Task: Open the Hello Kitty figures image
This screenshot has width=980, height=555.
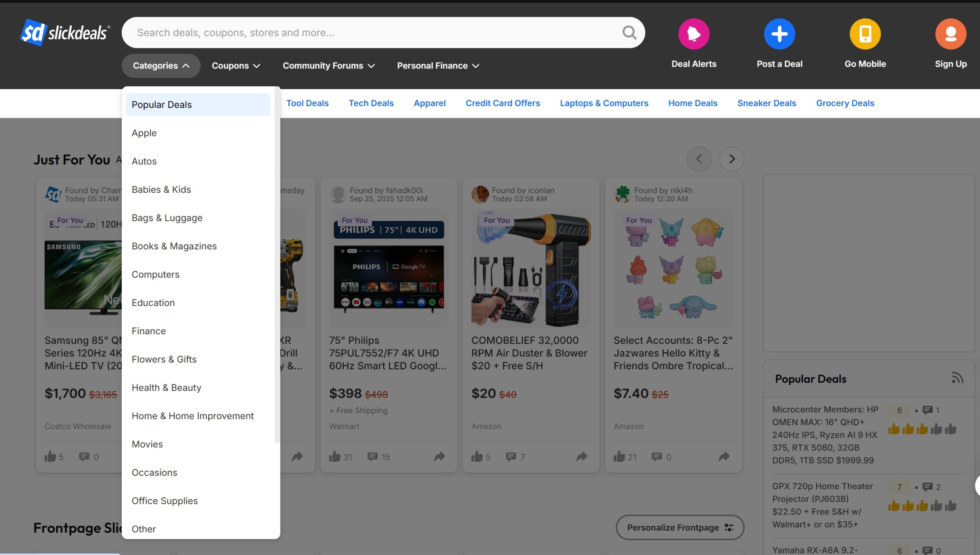Action: click(x=673, y=268)
